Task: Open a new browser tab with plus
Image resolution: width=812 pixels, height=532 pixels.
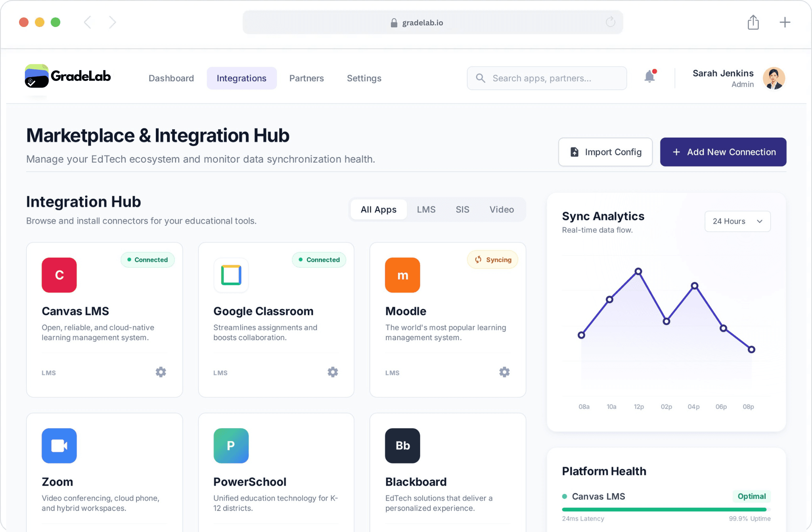Action: click(x=785, y=22)
